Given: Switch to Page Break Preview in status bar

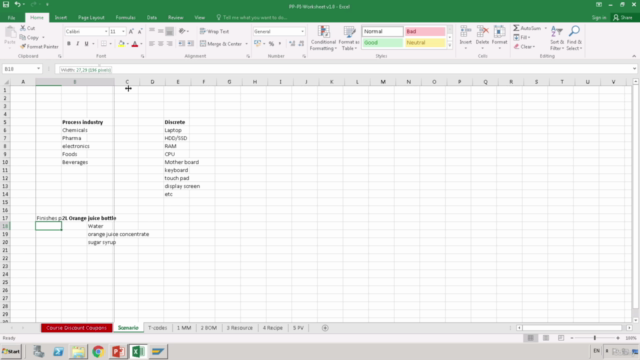Looking at the screenshot, I should pos(561,338).
